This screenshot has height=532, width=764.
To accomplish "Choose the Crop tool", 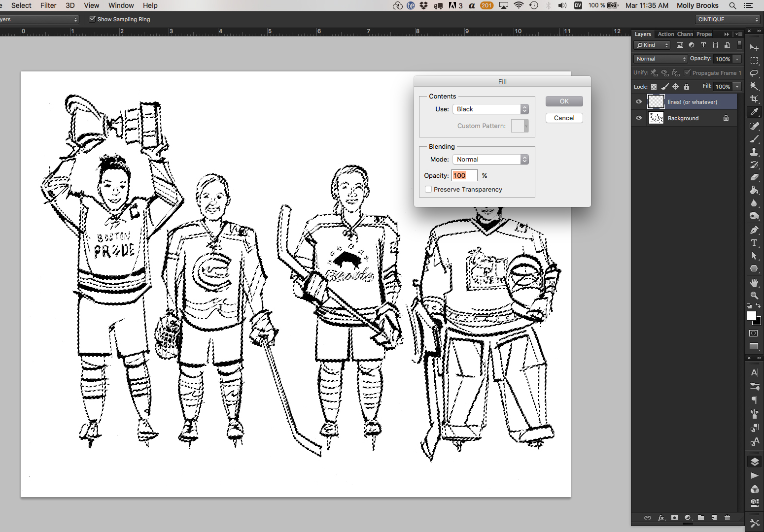I will tap(754, 99).
